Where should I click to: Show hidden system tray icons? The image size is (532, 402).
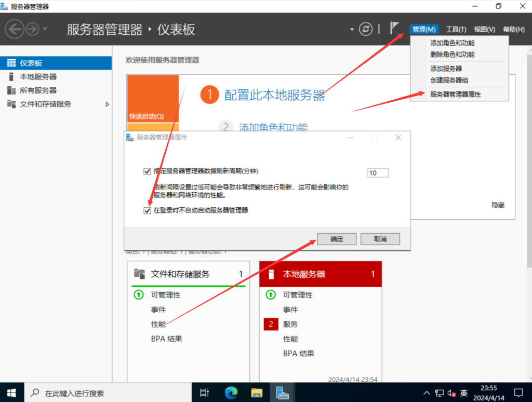point(427,393)
